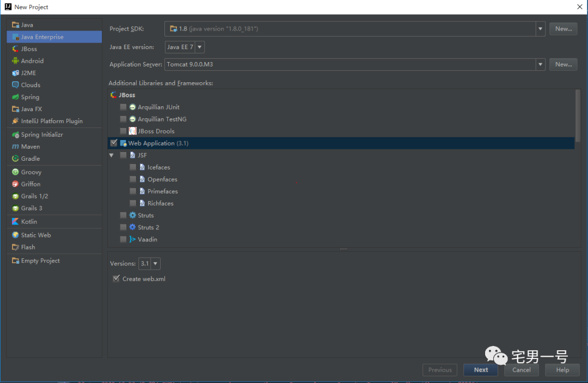
Task: Select the Flash project icon
Action: coord(15,247)
